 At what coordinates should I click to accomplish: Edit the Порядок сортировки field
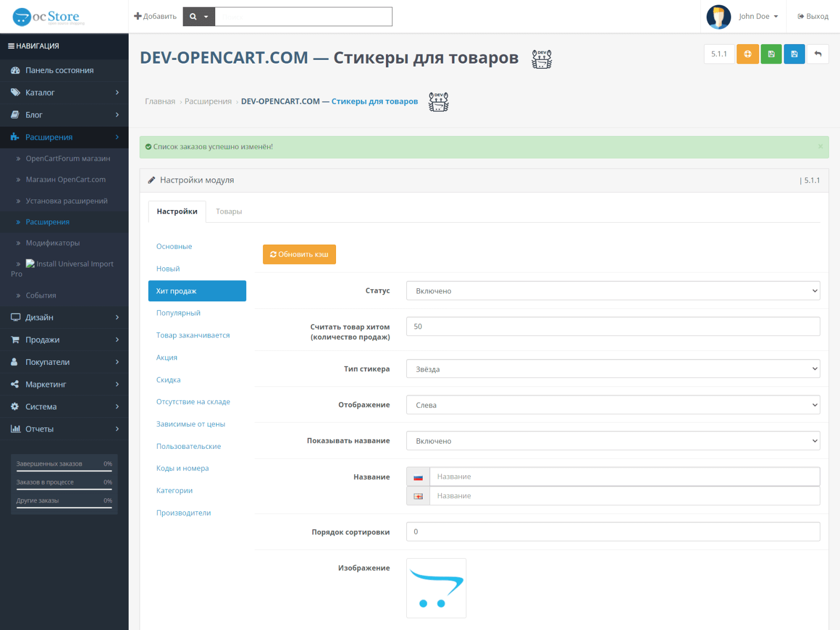pos(613,532)
